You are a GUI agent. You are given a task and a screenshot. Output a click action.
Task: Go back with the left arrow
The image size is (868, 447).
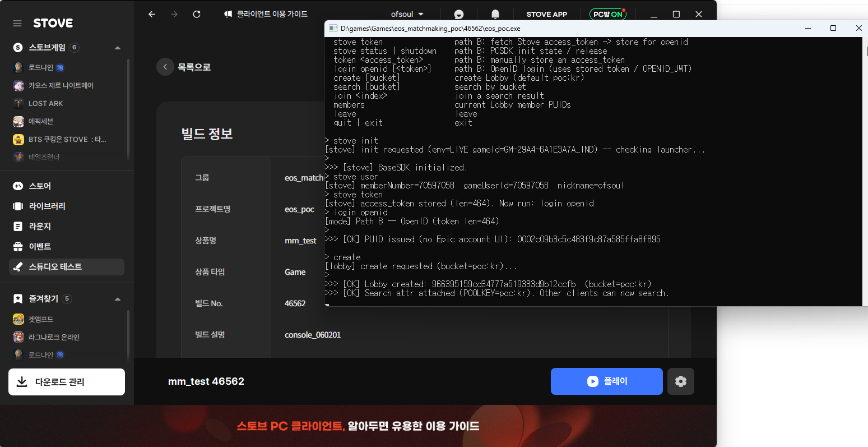click(x=151, y=14)
